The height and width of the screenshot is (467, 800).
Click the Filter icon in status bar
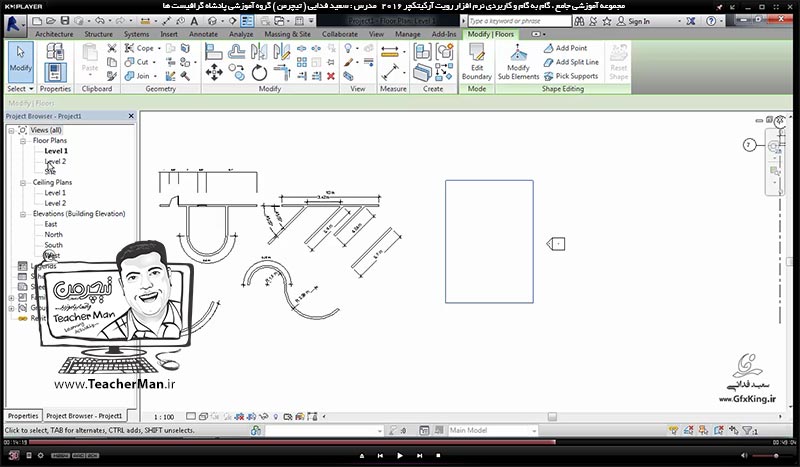tap(747, 430)
